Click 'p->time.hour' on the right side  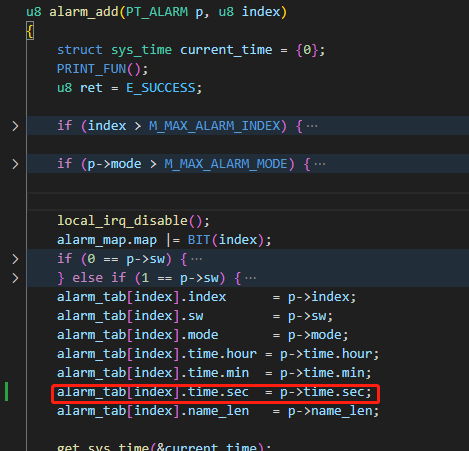click(x=326, y=354)
